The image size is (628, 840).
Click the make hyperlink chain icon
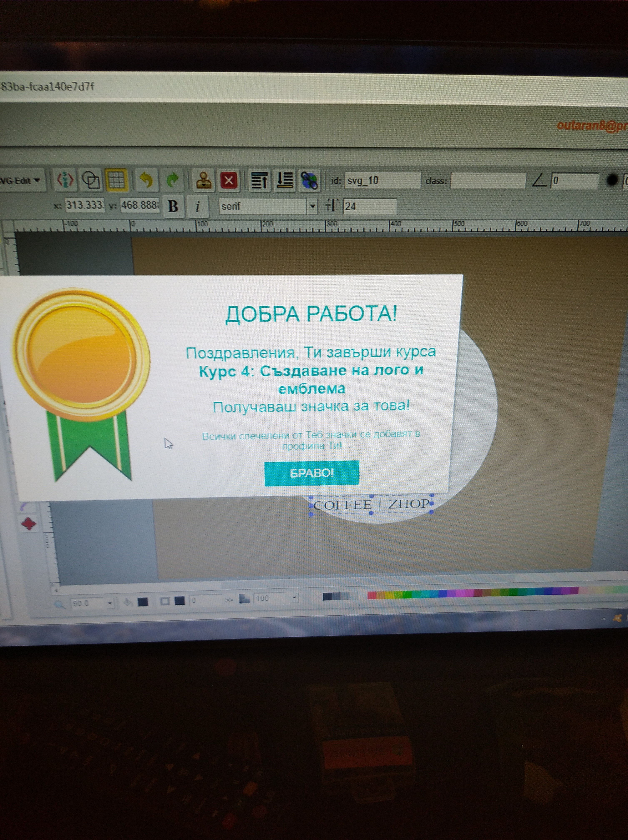[x=309, y=180]
